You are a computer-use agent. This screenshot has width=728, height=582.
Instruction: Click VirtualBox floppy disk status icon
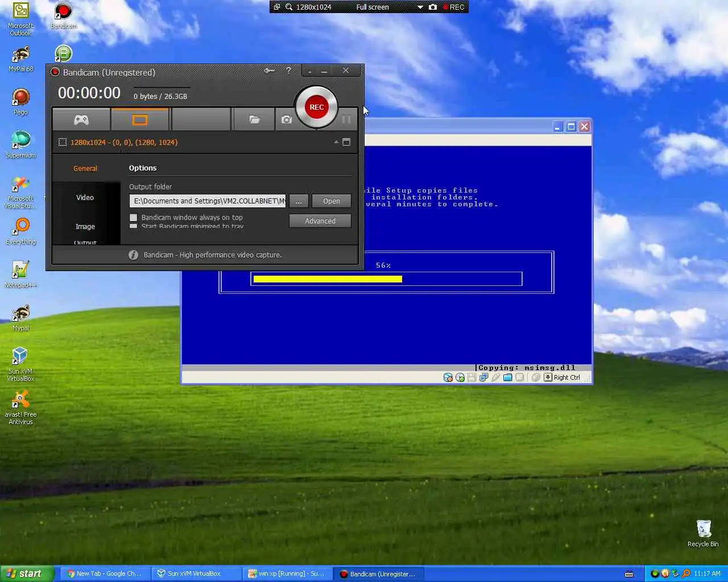(471, 377)
